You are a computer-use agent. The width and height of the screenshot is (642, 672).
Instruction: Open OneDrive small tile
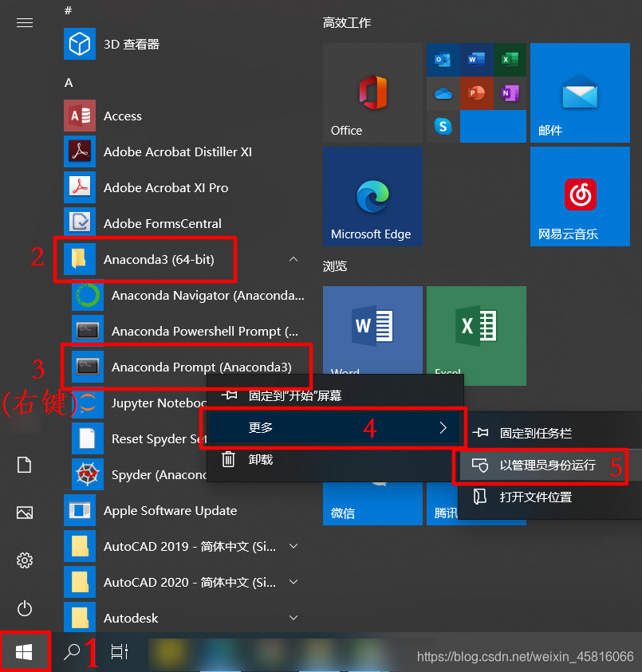click(x=443, y=93)
